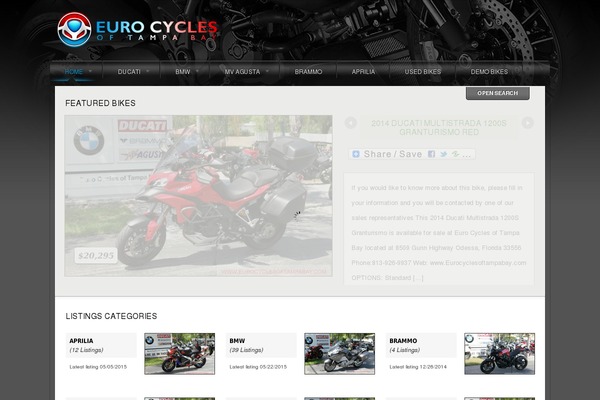Open the DEMO BIKES page
The height and width of the screenshot is (400, 600).
tap(489, 72)
